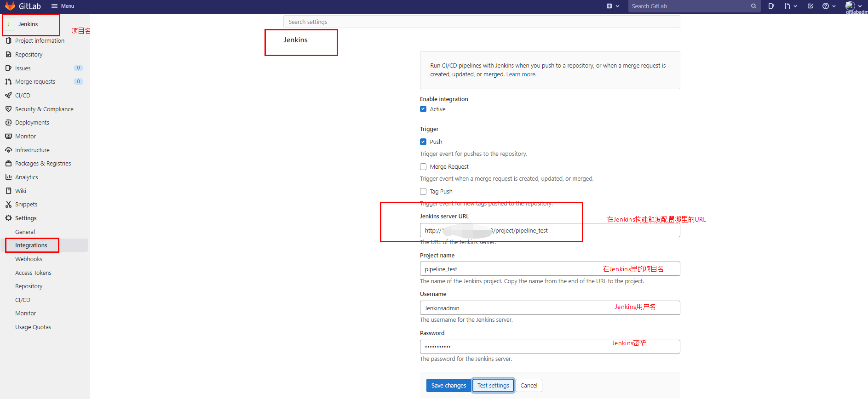Edit the Jenkins server URL field

(550, 230)
